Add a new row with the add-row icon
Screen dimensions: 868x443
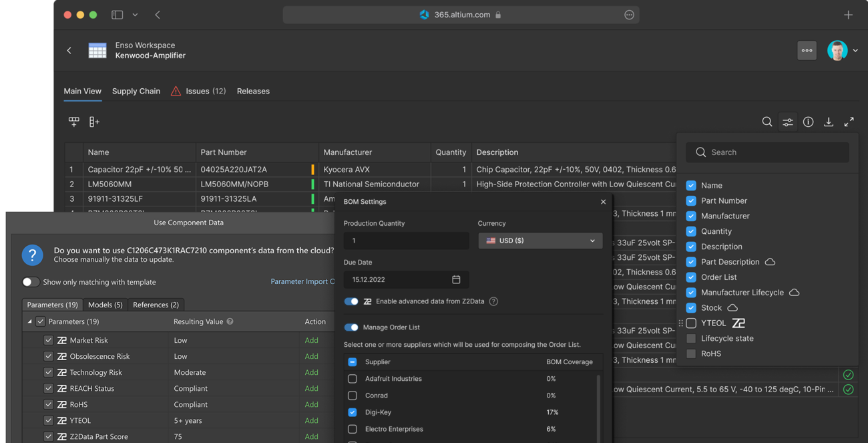point(73,122)
